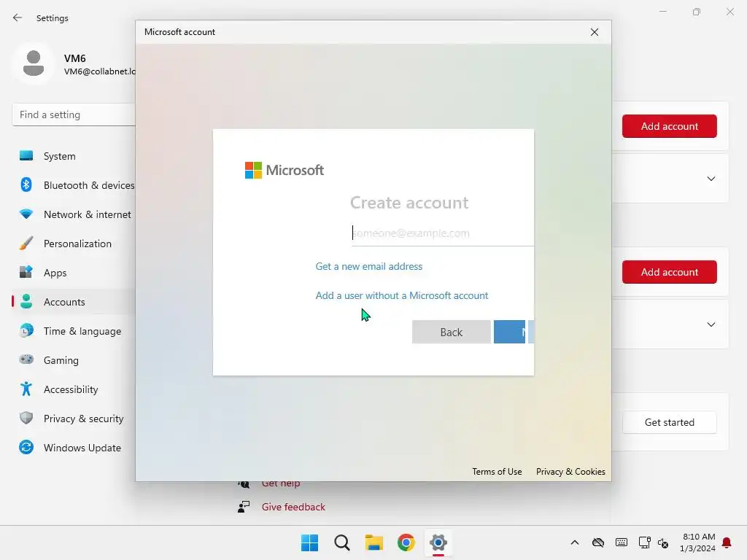Click the blue Next button
Image resolution: width=747 pixels, height=560 pixels.
pyautogui.click(x=514, y=332)
